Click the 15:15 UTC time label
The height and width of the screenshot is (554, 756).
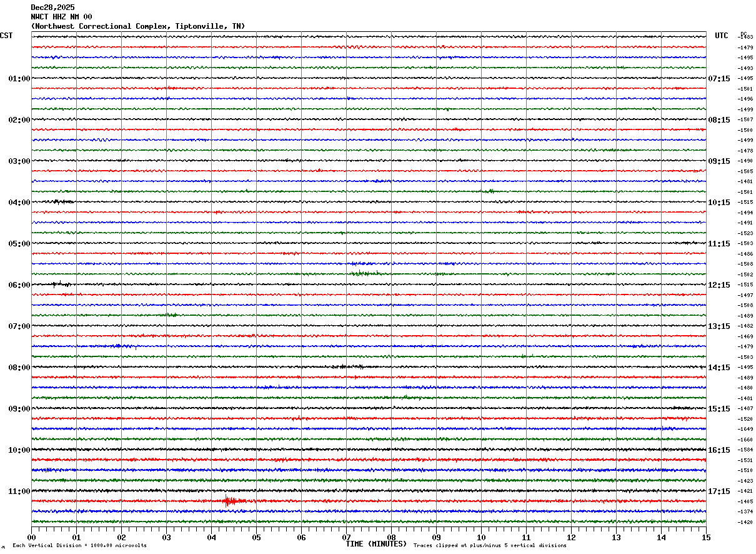(719, 409)
